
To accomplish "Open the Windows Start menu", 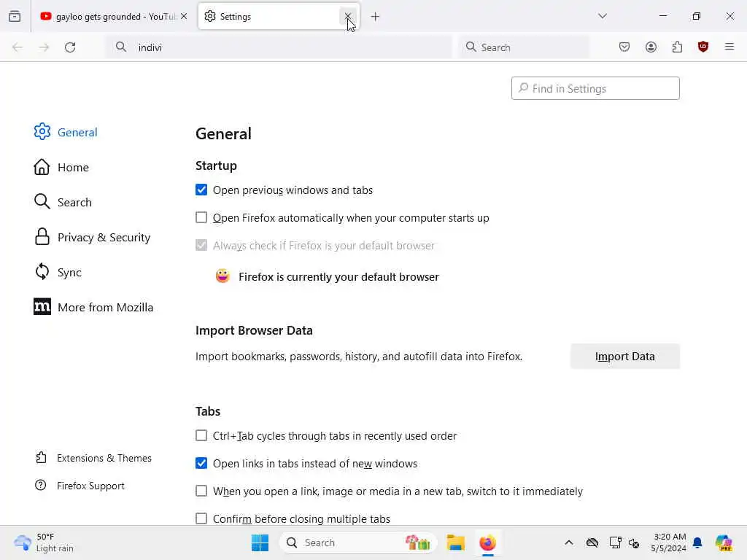I will (x=260, y=542).
